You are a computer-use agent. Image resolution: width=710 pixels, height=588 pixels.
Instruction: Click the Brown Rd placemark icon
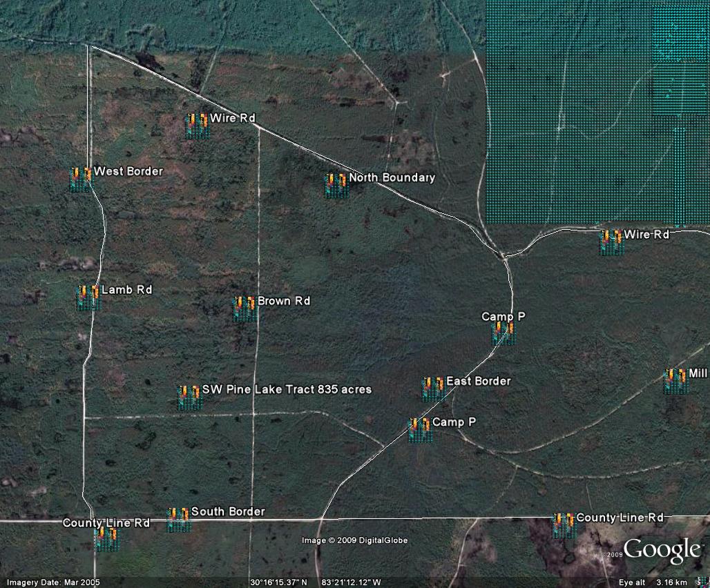(x=244, y=308)
